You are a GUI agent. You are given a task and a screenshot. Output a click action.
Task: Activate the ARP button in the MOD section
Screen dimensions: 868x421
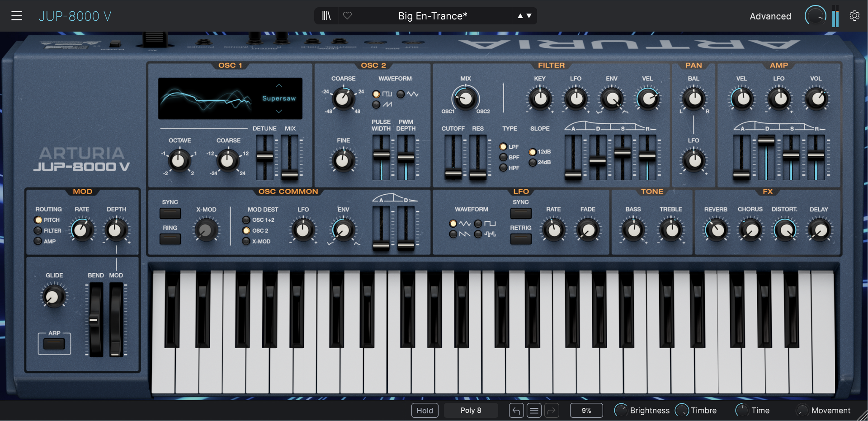[x=54, y=343]
